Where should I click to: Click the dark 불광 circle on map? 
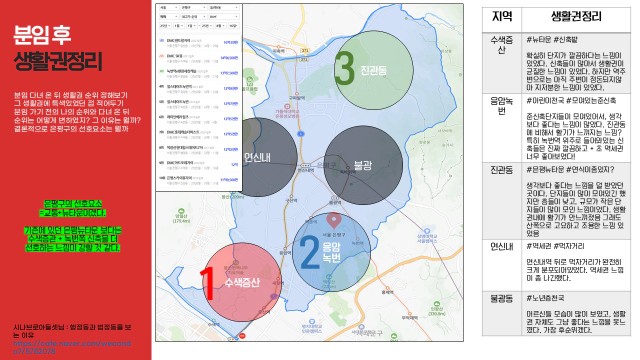363,165
